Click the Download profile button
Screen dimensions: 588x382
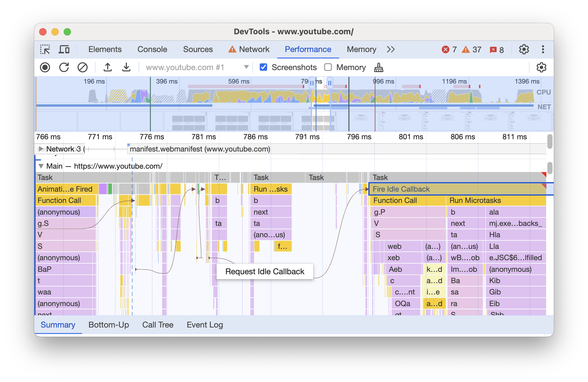(127, 67)
